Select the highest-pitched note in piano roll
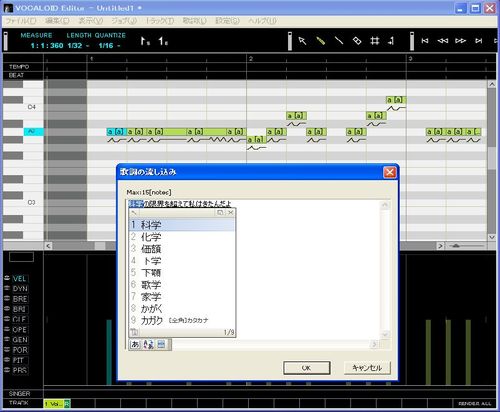The image size is (500, 412). pyautogui.click(x=396, y=100)
